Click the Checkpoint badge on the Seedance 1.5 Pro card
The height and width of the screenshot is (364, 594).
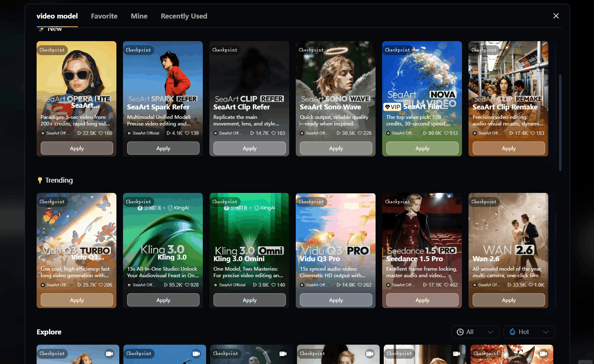[397, 202]
